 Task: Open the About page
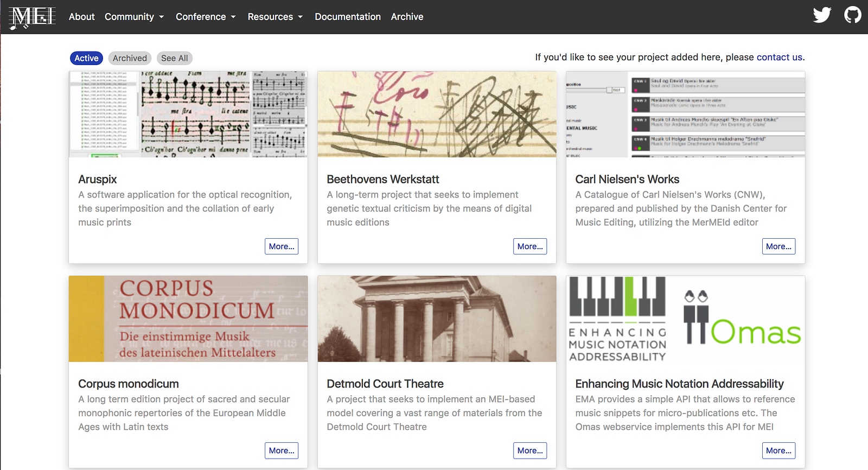[82, 17]
